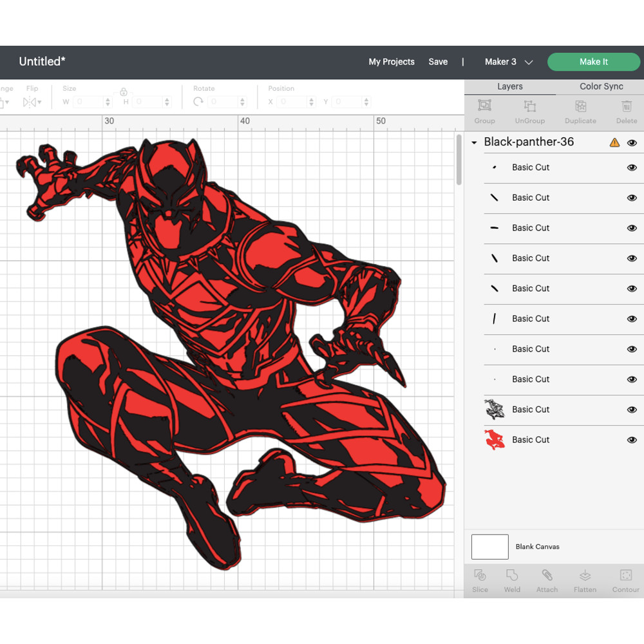644x644 pixels.
Task: Click the Blank Canvas color swatch
Action: tap(489, 547)
